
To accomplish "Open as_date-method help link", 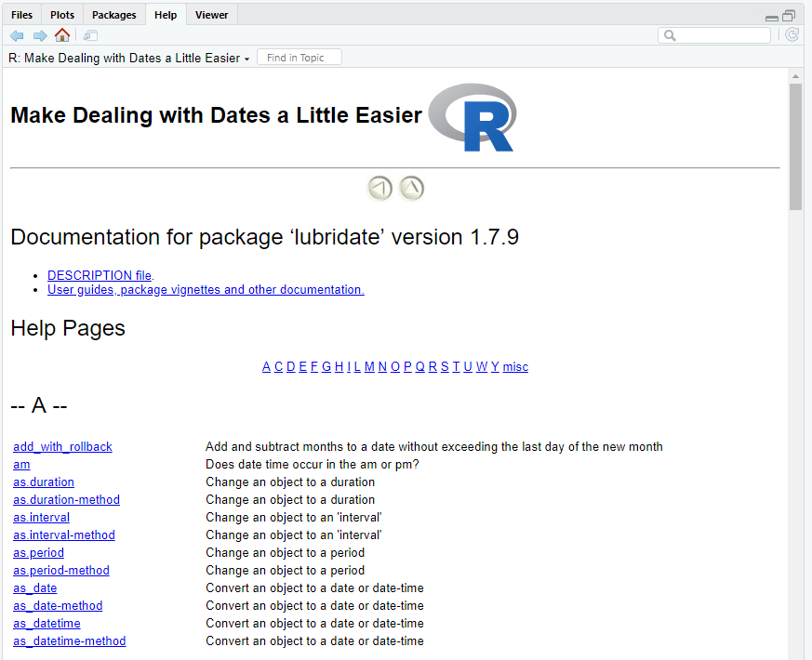I will pyautogui.click(x=58, y=606).
